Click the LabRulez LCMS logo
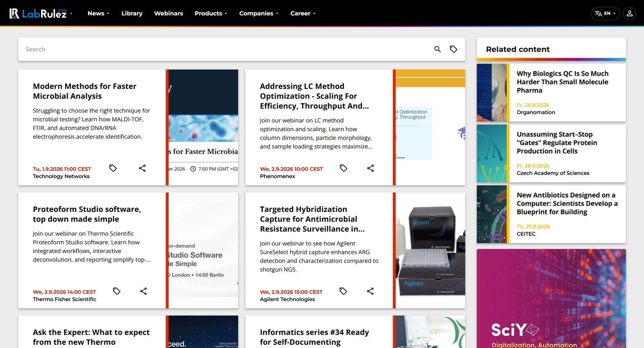The width and height of the screenshot is (644, 348). 38,13
